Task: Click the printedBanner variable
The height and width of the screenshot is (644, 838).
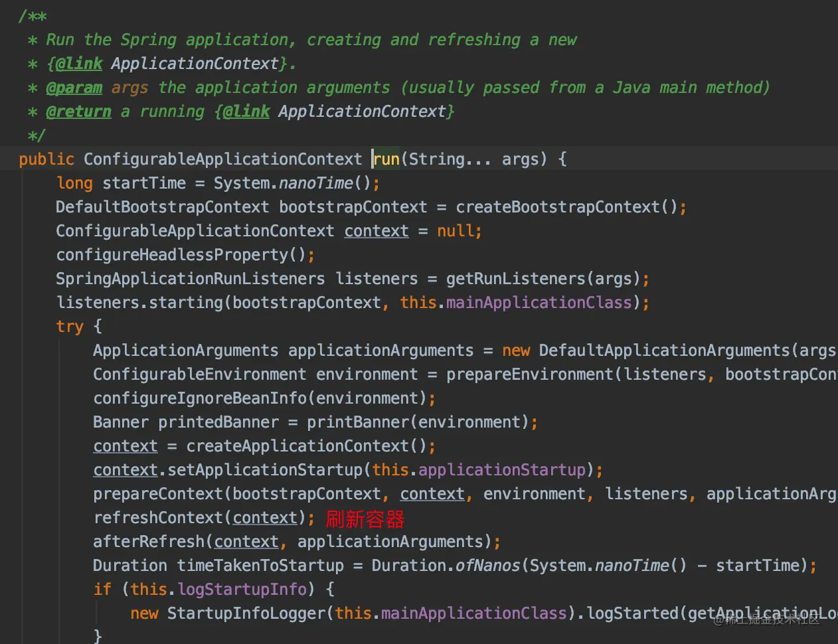Action: click(218, 422)
